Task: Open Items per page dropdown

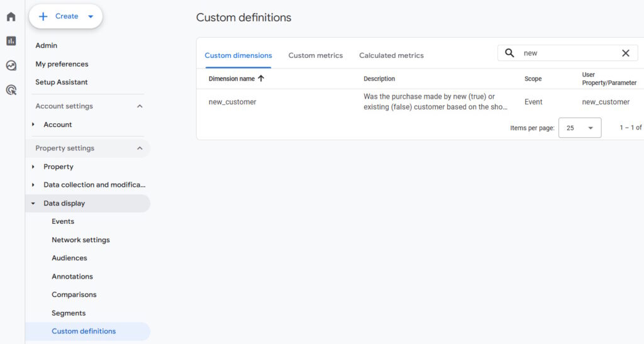Action: tap(579, 128)
